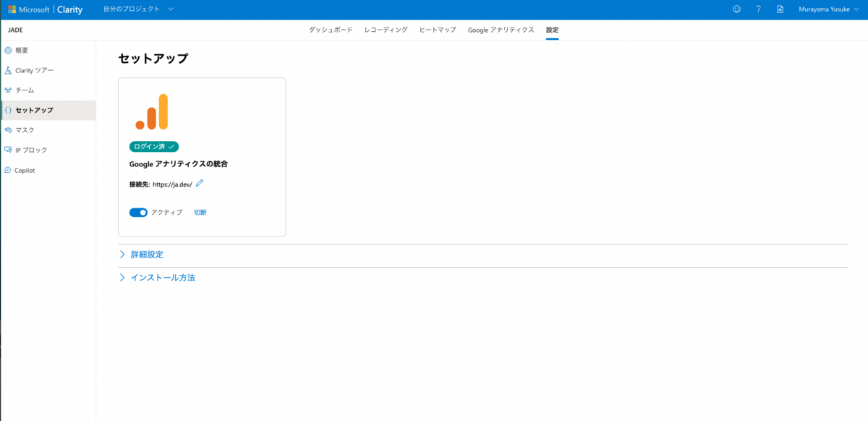Click the https://ja.dev/ URL text
Screen dimensions: 868x421
click(x=172, y=184)
